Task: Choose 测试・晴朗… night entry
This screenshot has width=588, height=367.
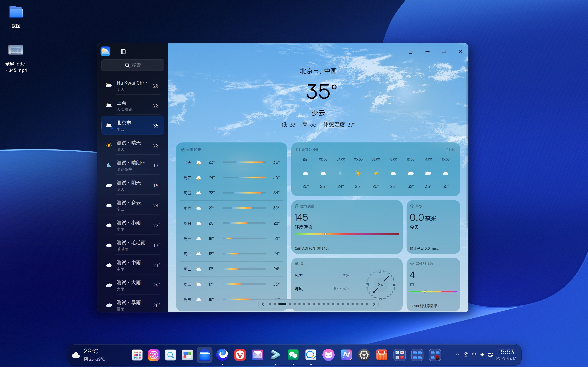Action: tap(133, 166)
